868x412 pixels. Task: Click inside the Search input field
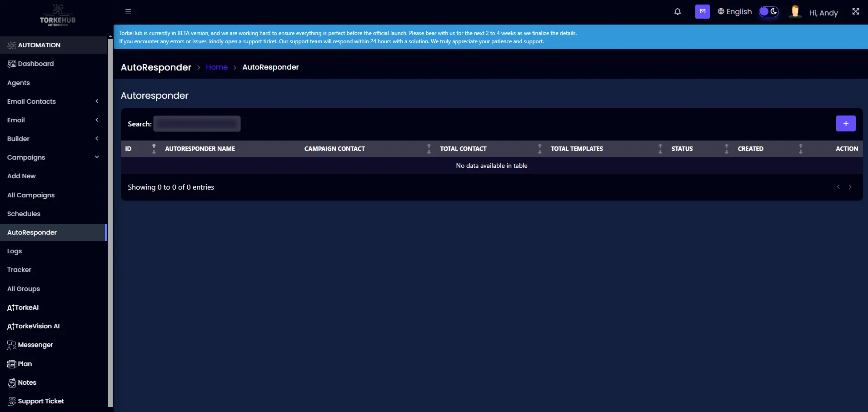tap(197, 123)
